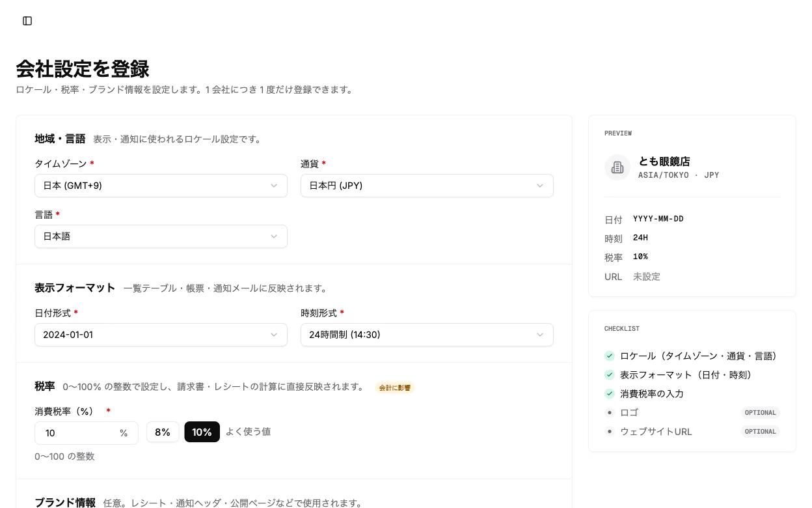Click the 0〜100 の整数 hint text
The image size is (812, 508).
[65, 457]
